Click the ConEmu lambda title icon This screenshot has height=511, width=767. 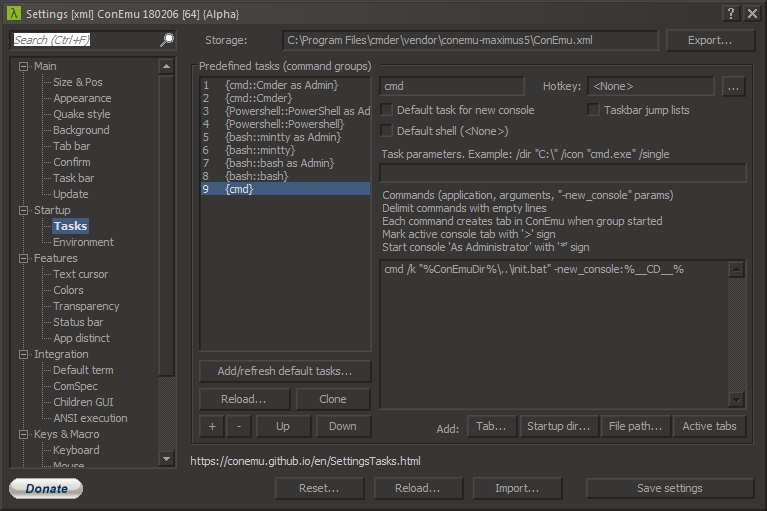pos(14,13)
